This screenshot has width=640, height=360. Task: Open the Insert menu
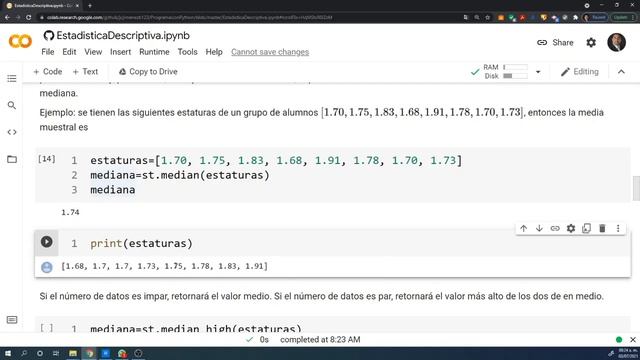120,52
